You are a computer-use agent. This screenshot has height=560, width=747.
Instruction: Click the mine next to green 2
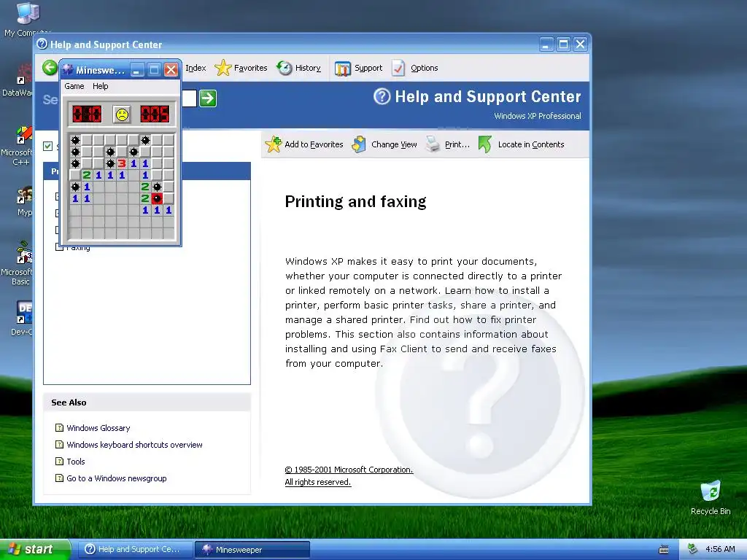click(x=158, y=187)
